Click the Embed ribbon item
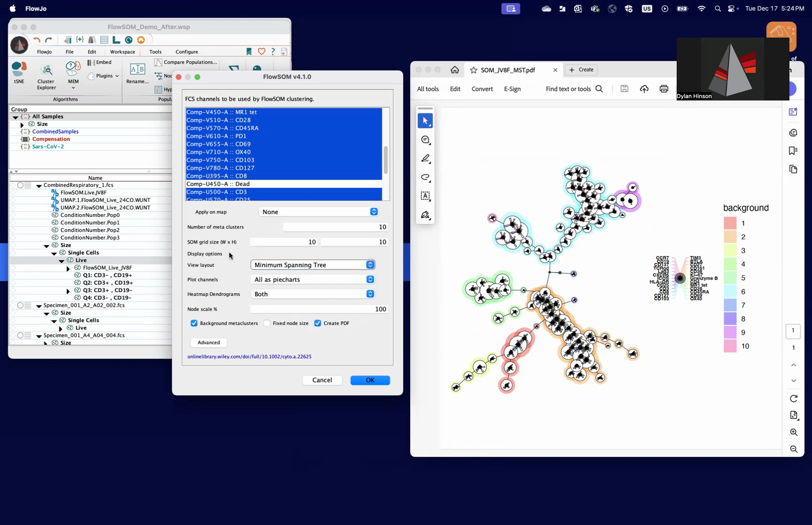 (x=100, y=62)
